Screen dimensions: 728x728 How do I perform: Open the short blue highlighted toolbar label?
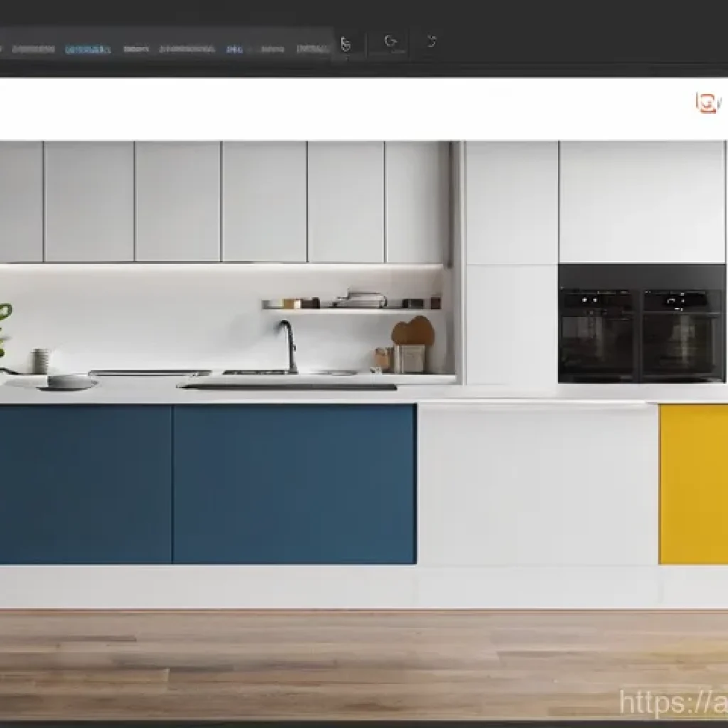tap(234, 50)
